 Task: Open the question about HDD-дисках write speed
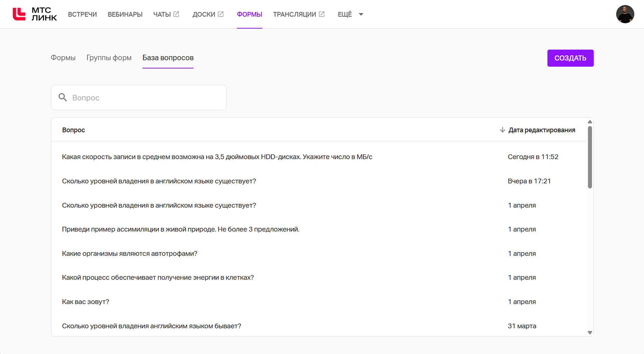pos(318,157)
